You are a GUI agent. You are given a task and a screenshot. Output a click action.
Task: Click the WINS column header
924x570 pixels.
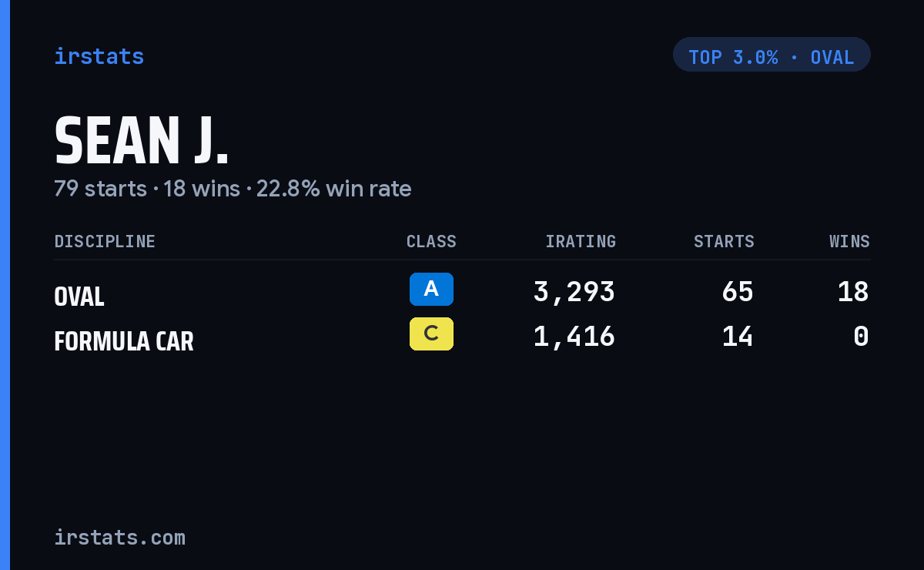[849, 241]
